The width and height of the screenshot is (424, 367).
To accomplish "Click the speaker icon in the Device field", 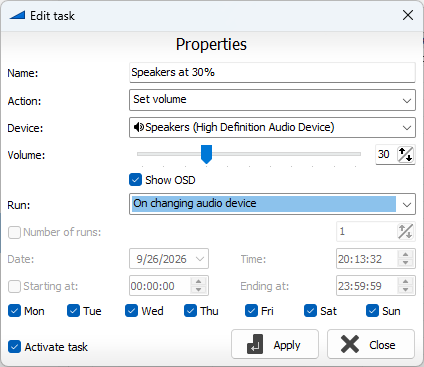I will [139, 127].
